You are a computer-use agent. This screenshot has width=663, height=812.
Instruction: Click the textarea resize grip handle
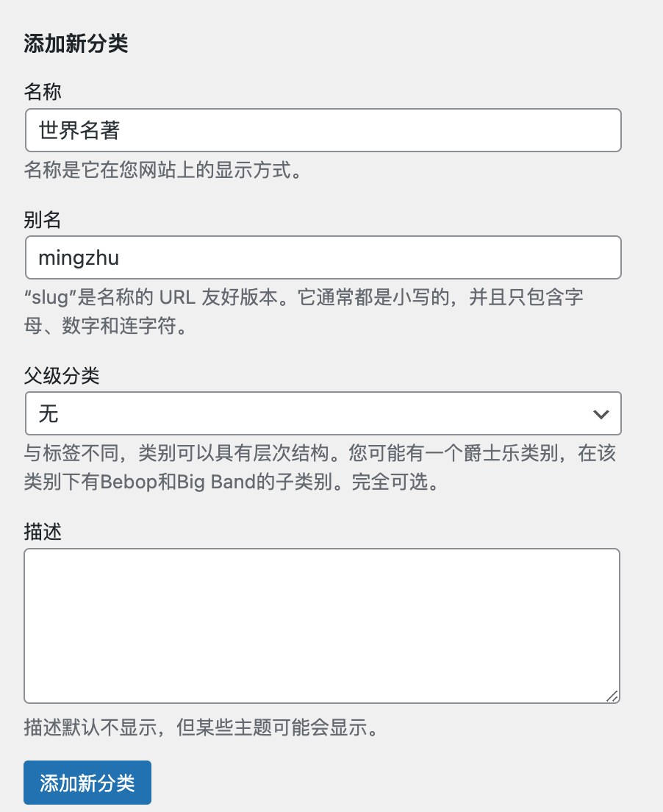pos(612,696)
